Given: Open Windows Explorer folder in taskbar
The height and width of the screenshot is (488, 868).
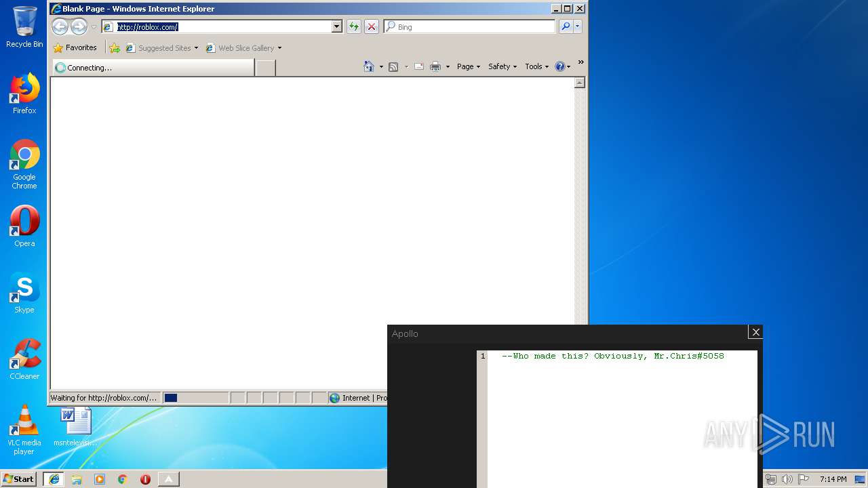Looking at the screenshot, I should pyautogui.click(x=77, y=479).
